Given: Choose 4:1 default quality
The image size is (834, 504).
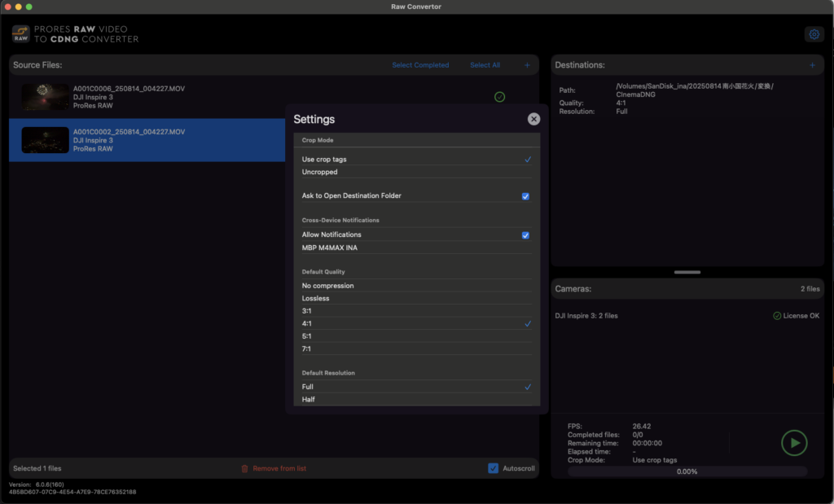Looking at the screenshot, I should click(x=416, y=323).
